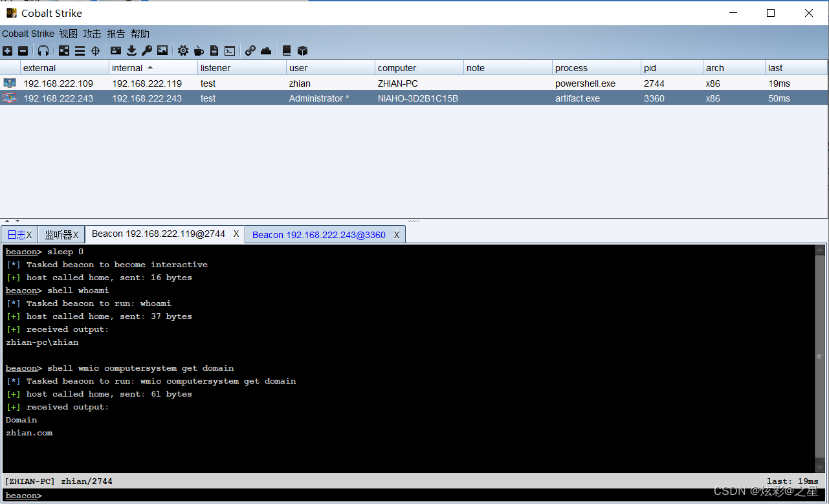Click the [ZHIAN-PC] zhian/2744 status bar text
This screenshot has height=504, width=829.
click(x=58, y=481)
